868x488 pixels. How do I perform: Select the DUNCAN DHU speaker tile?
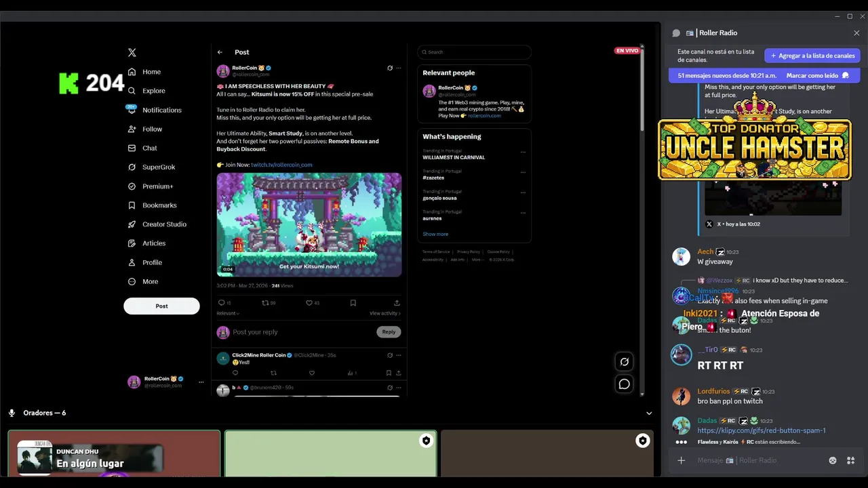114,453
